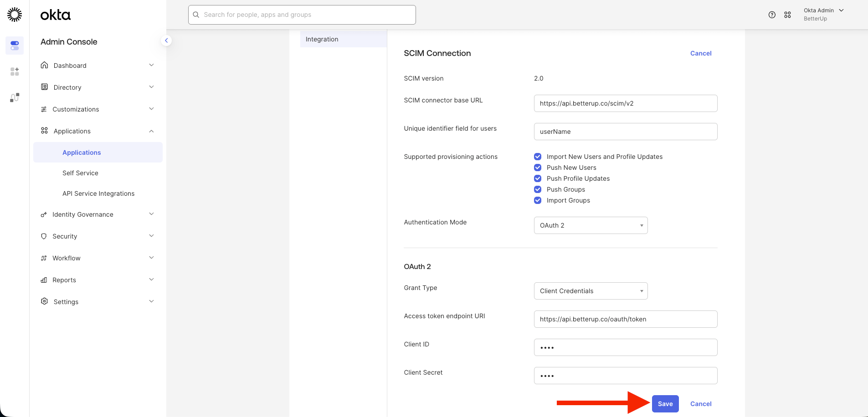The height and width of the screenshot is (417, 868).
Task: Click the Save button
Action: coord(665,404)
